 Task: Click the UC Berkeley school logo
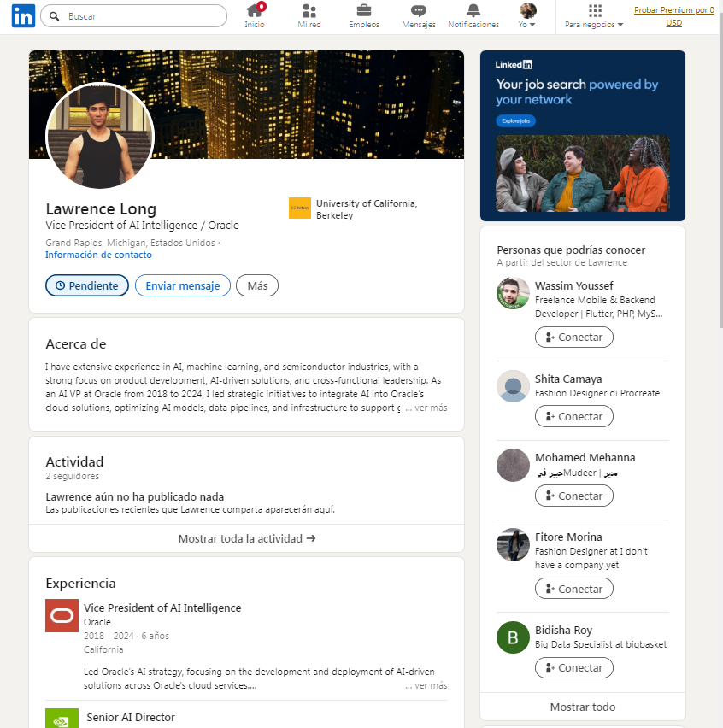coord(300,208)
